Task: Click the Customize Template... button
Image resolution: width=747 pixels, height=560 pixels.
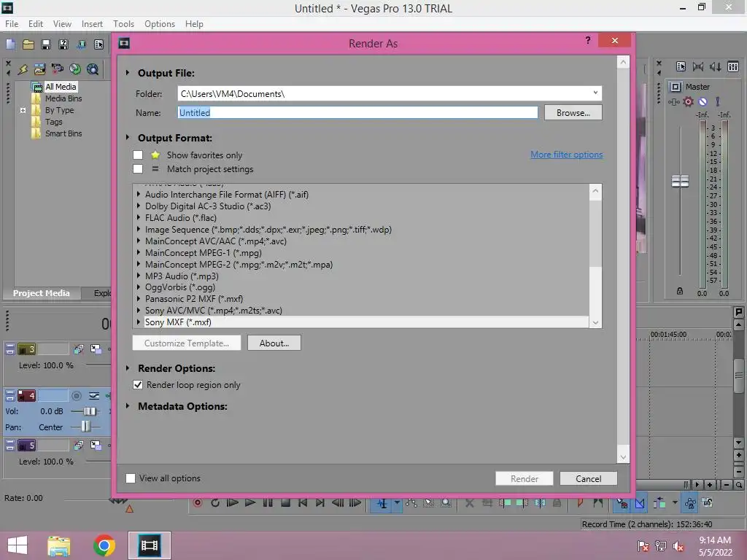Action: 186,343
